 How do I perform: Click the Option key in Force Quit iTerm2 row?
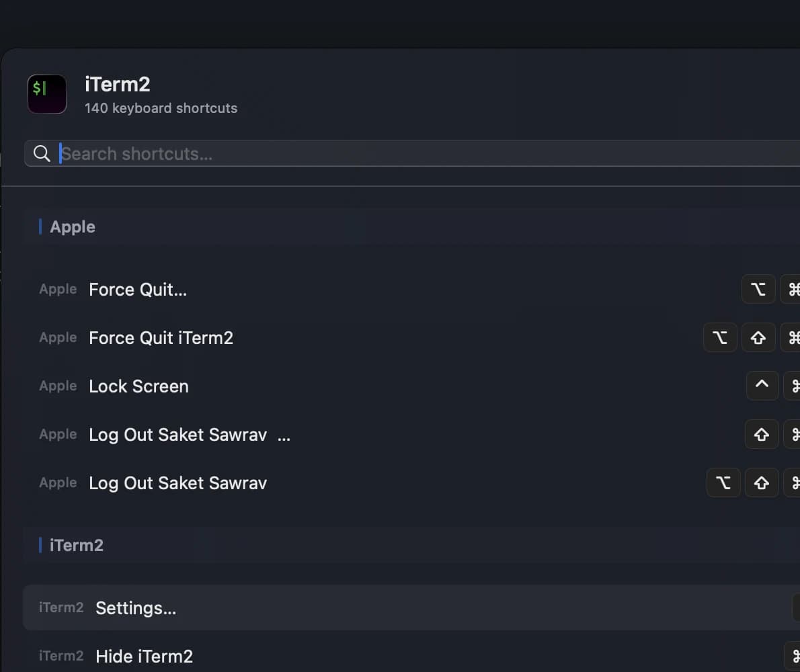[x=720, y=338]
